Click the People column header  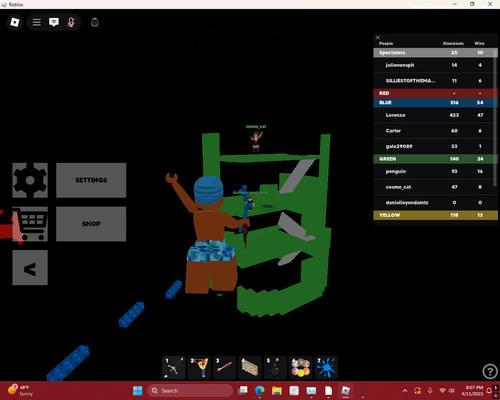[x=386, y=43]
